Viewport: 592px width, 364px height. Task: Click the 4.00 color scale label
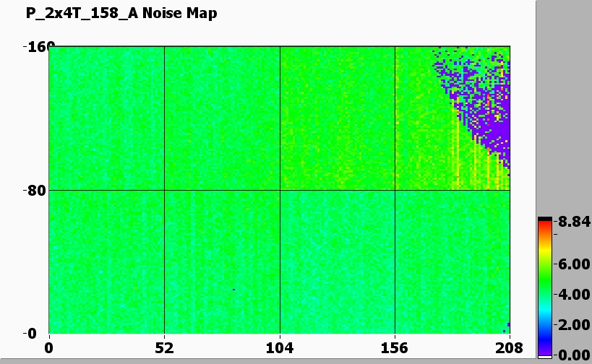pyautogui.click(x=571, y=295)
